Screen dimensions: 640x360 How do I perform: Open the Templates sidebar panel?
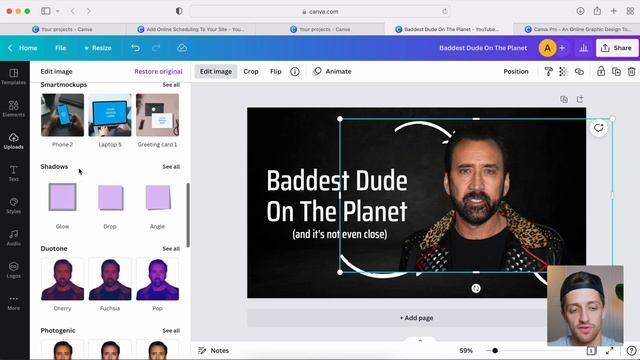(13, 76)
